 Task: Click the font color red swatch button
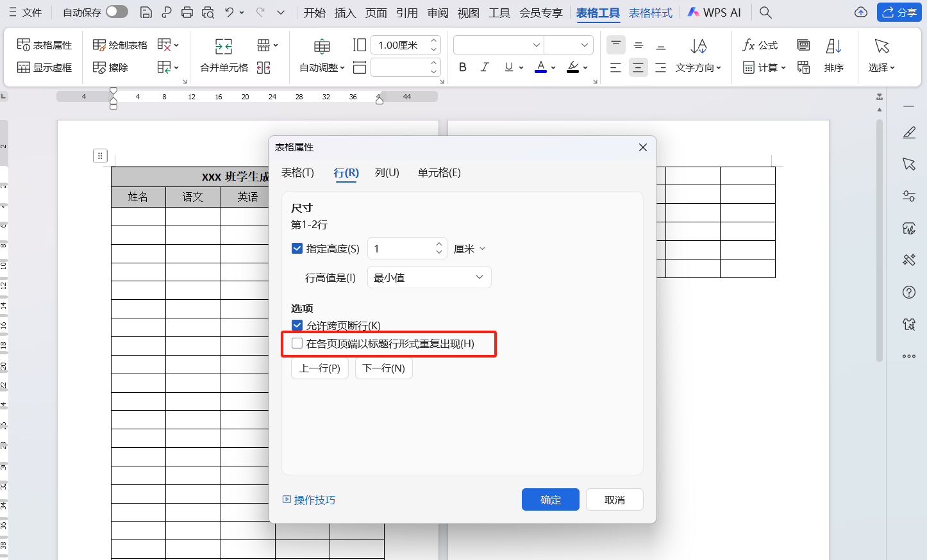tap(540, 67)
